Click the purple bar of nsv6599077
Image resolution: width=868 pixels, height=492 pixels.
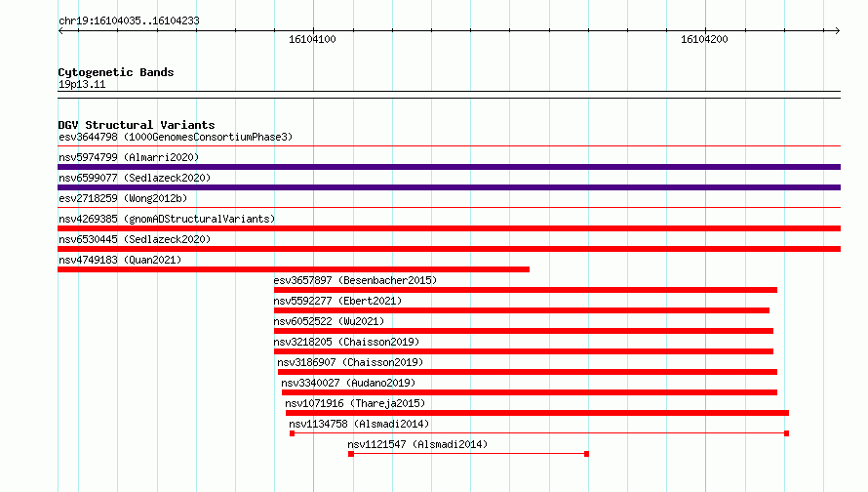449,187
